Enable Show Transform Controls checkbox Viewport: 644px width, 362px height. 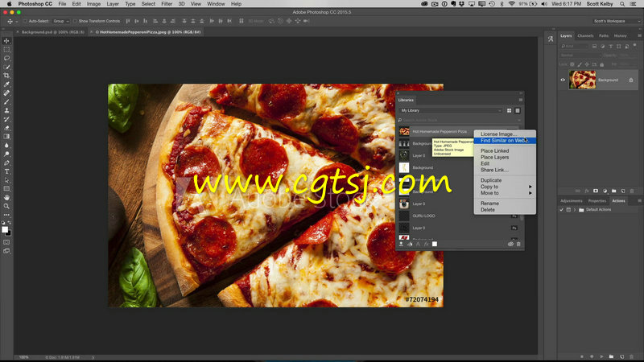tap(75, 21)
